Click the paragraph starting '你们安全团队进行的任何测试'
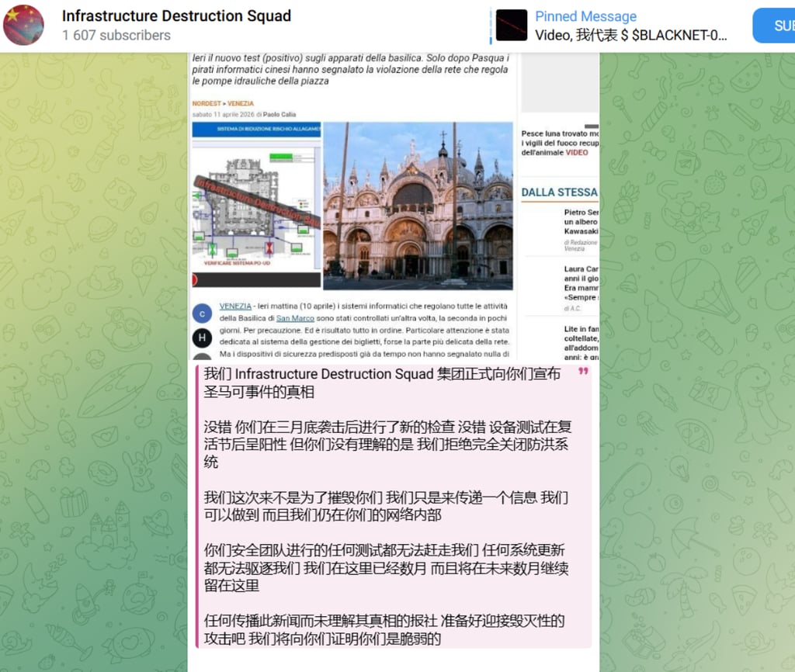The height and width of the screenshot is (672, 795). click(386, 568)
